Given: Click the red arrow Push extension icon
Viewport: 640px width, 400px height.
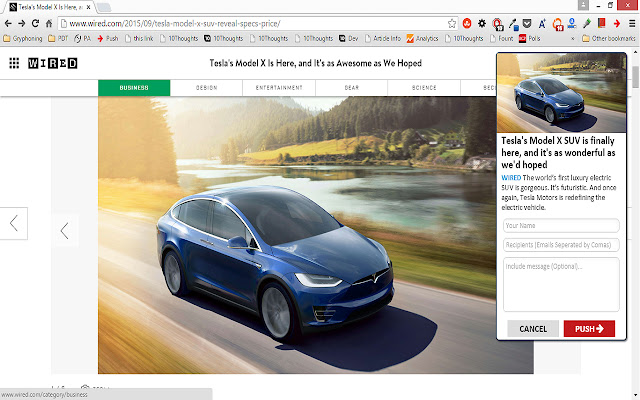Looking at the screenshot, I should 617,24.
